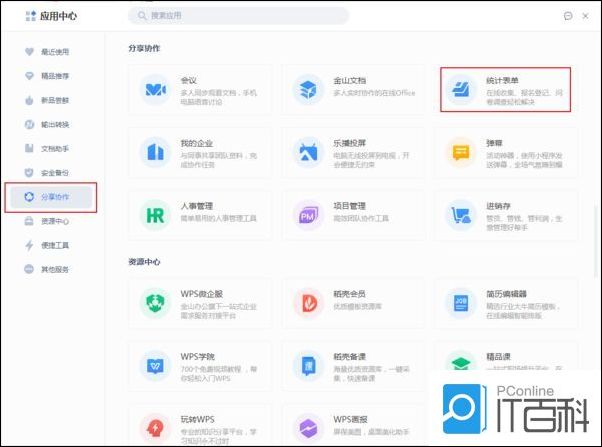Click the 精品课 title text
602x447 pixels.
click(x=498, y=356)
